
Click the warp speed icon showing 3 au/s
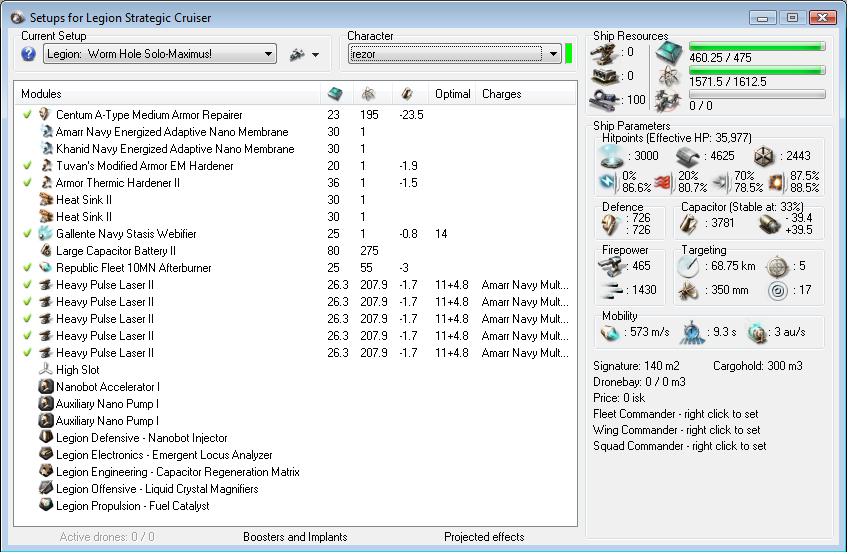[x=757, y=332]
